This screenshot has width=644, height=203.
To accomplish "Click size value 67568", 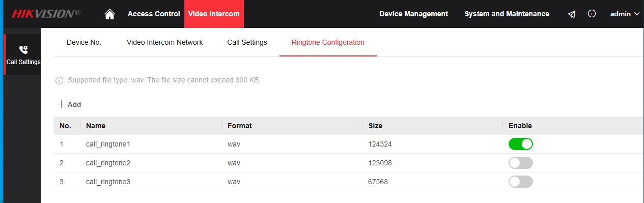I will 378,182.
